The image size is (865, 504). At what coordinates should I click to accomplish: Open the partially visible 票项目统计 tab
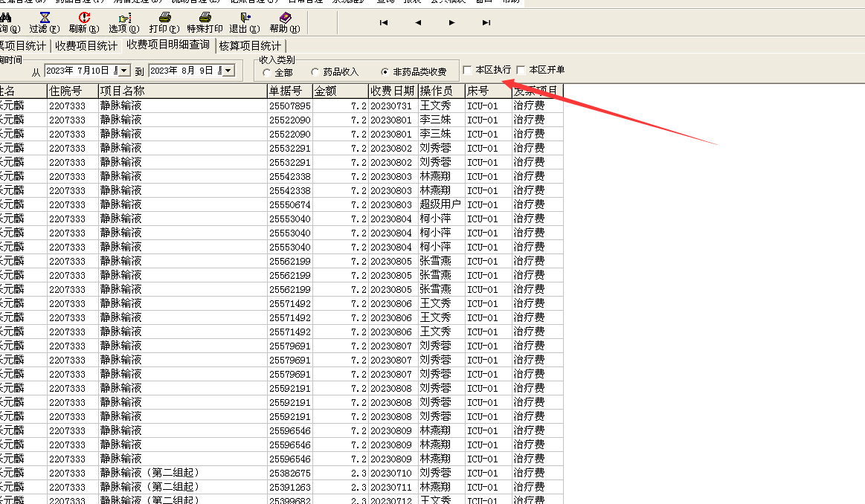tap(24, 46)
